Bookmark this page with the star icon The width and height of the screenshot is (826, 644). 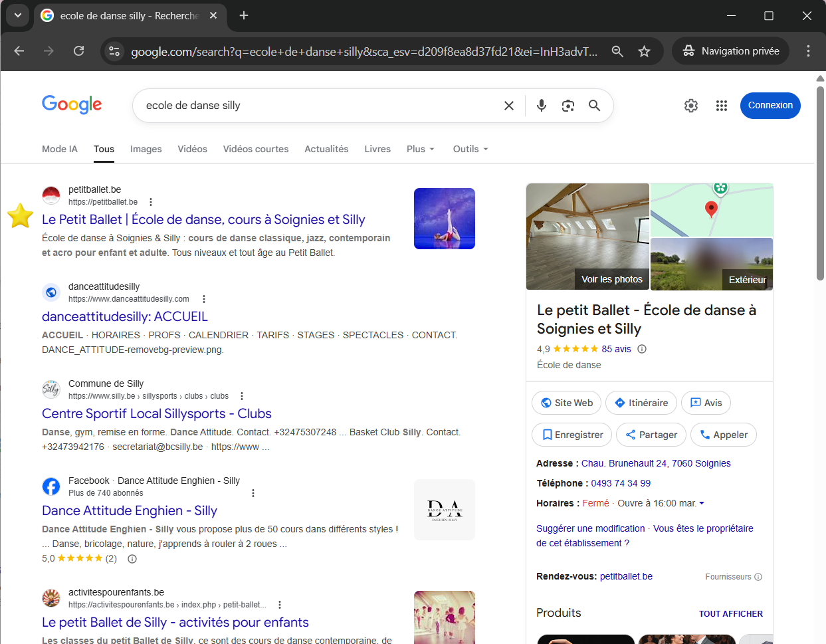tap(644, 51)
